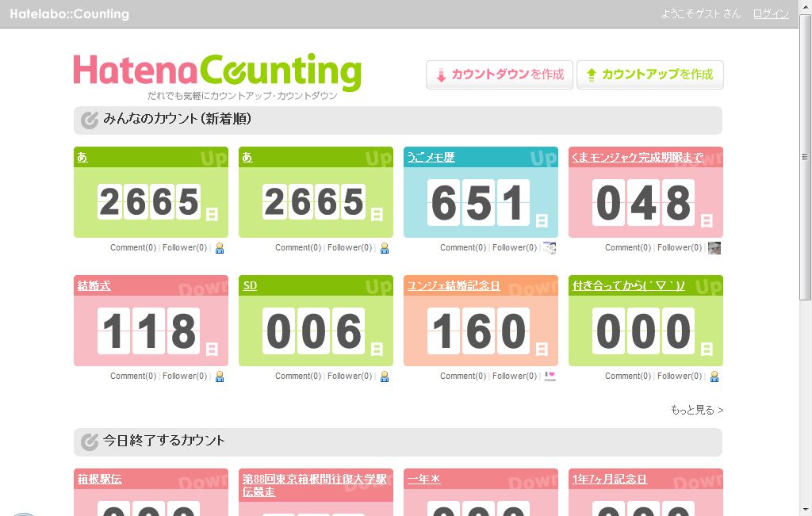Click the user avatar under うごメモ歴 card

pyautogui.click(x=550, y=248)
